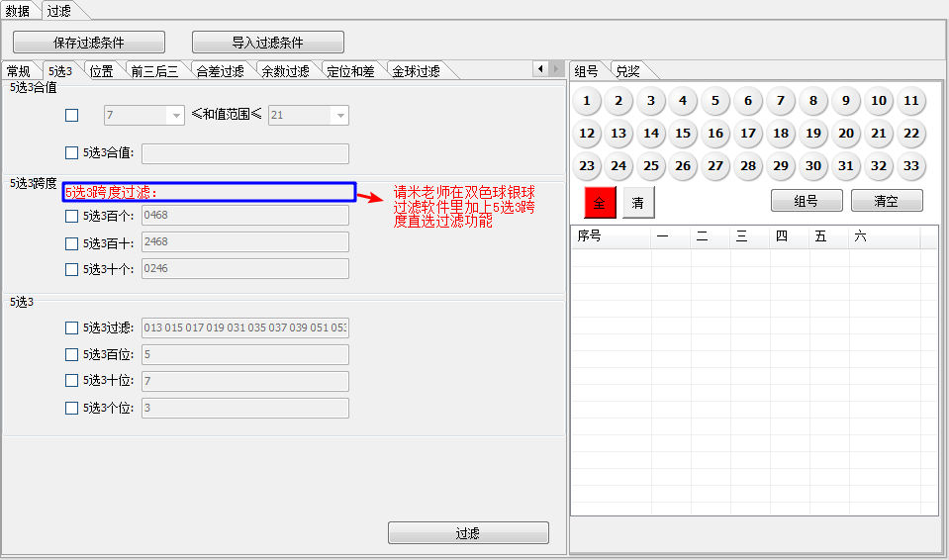Open the minimum sum dropdown showing 7
949x560 pixels.
tap(144, 115)
